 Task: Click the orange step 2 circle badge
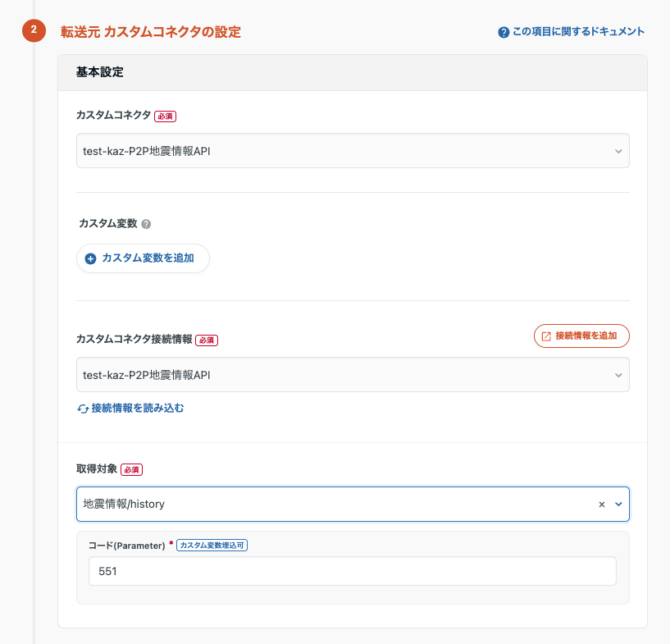pos(34,31)
